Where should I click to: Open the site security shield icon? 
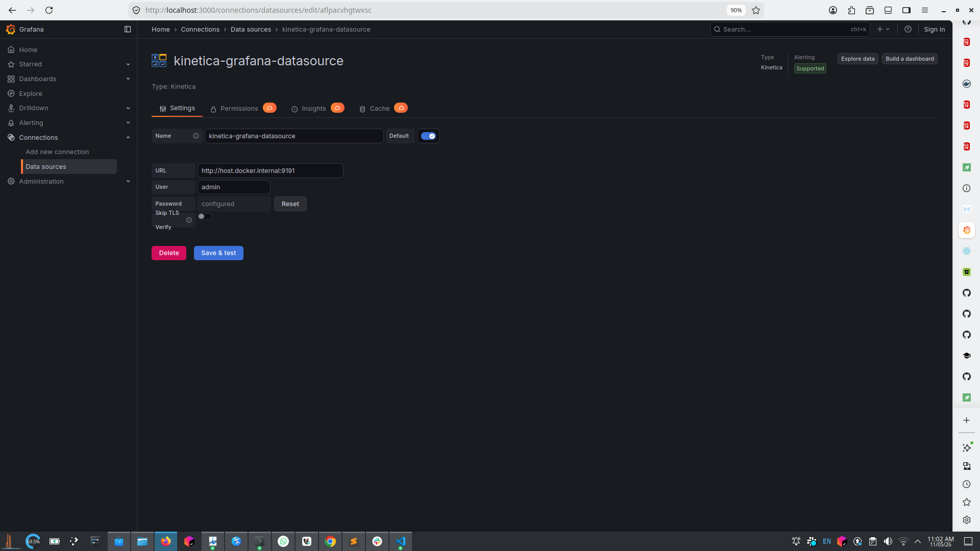pos(136,10)
